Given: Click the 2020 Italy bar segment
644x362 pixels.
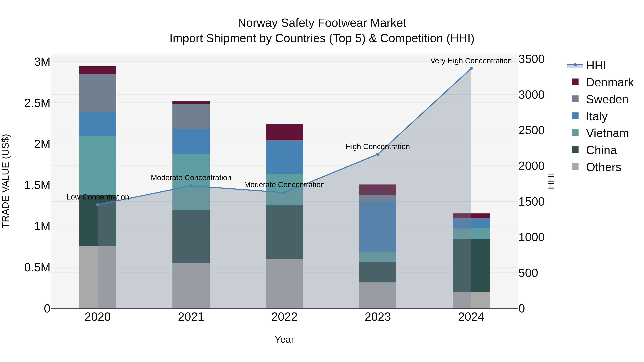Looking at the screenshot, I should click(x=98, y=124).
